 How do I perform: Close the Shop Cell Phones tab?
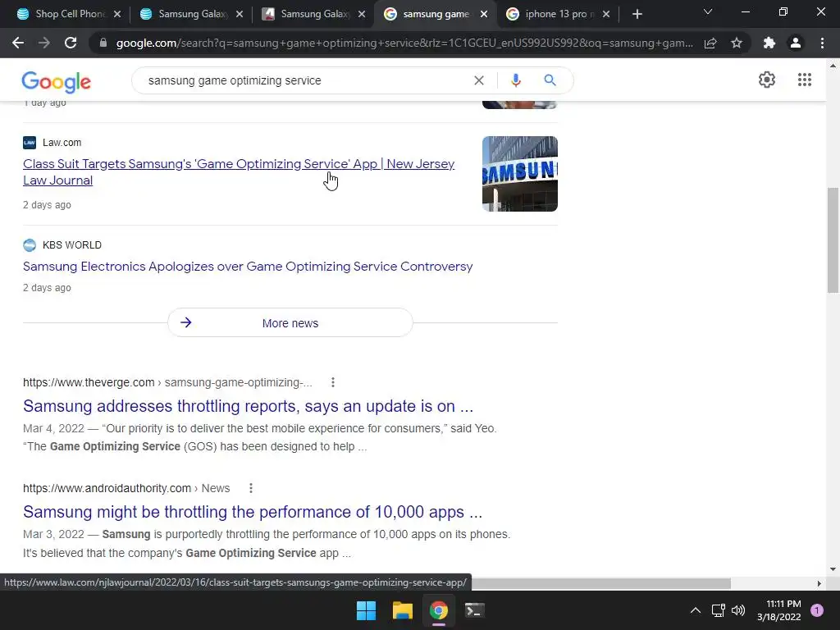point(117,14)
